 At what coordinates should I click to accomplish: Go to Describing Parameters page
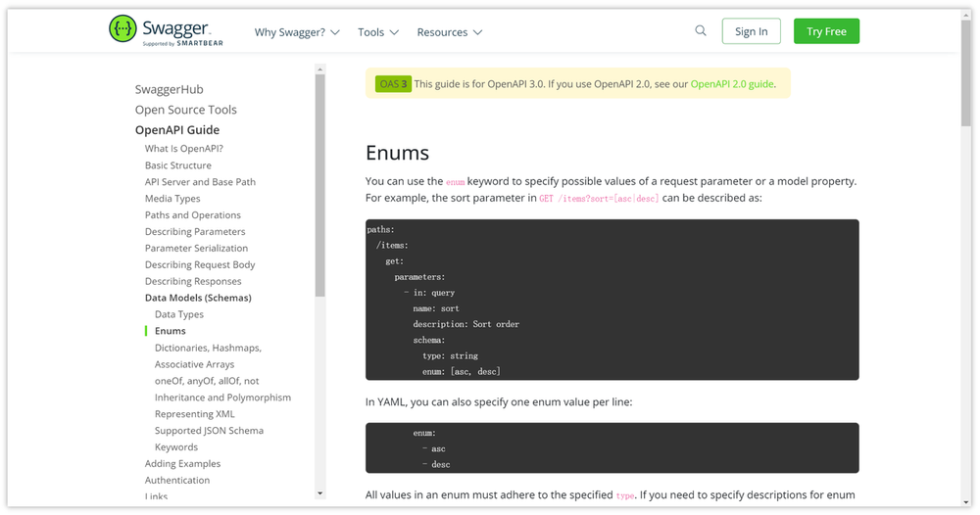tap(195, 231)
